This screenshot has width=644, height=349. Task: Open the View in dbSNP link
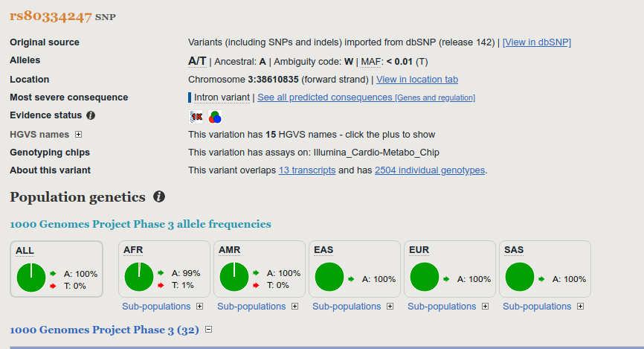pyautogui.click(x=537, y=42)
